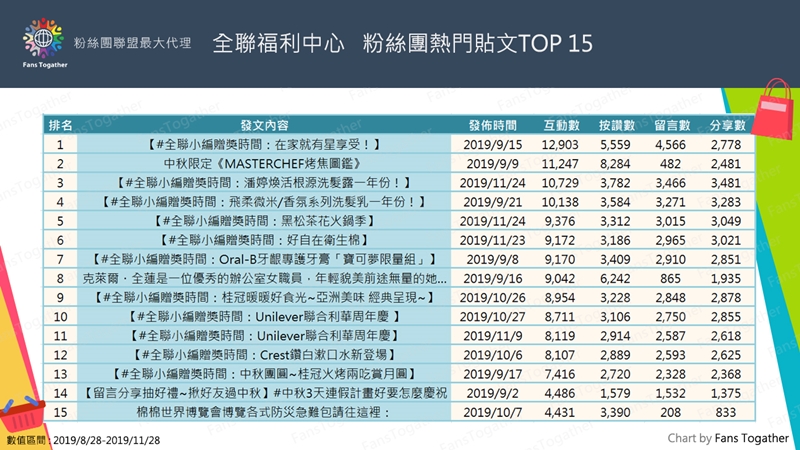Image resolution: width=800 pixels, height=450 pixels.
Task: Click the red shopping bag graphic
Action: [x=772, y=109]
